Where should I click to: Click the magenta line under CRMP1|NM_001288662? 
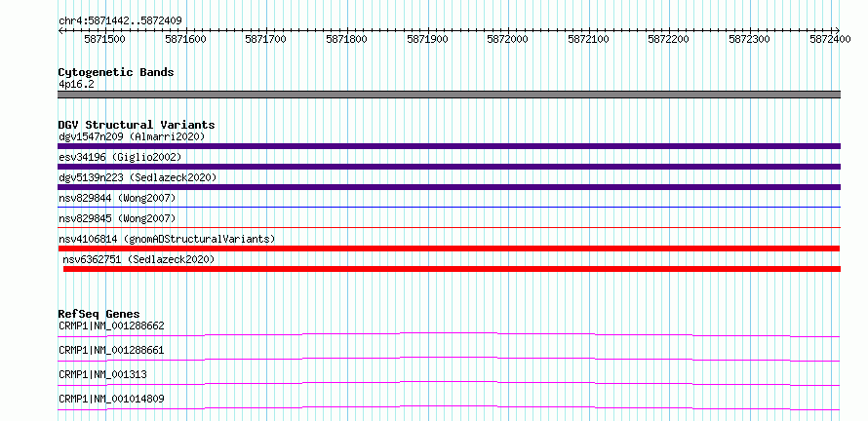coord(449,334)
